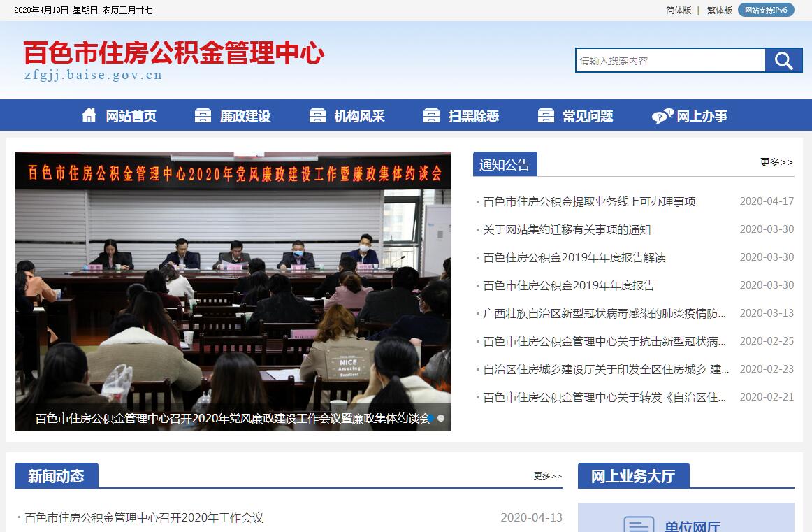
Task: Click the 单位网厅 document icon
Action: [638, 524]
